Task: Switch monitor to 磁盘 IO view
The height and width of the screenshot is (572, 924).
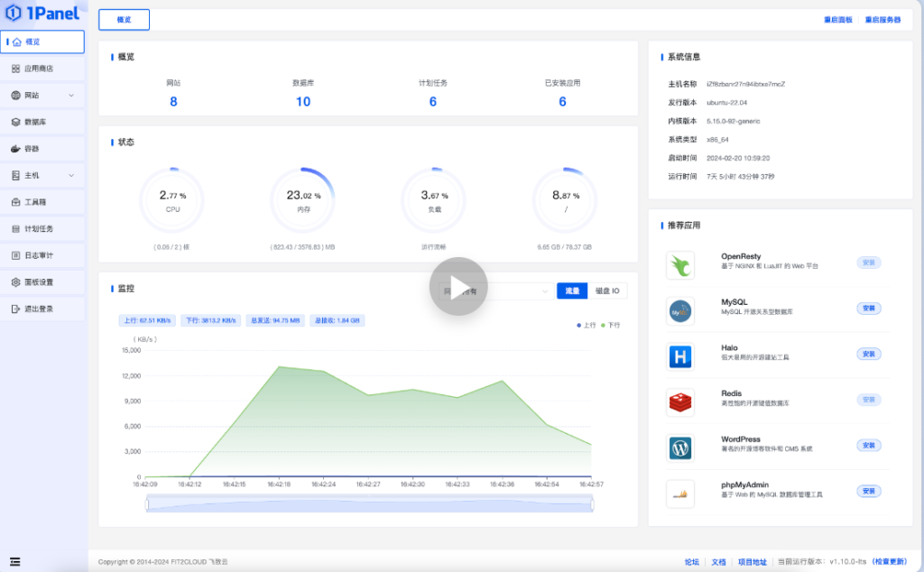Action: pos(607,291)
